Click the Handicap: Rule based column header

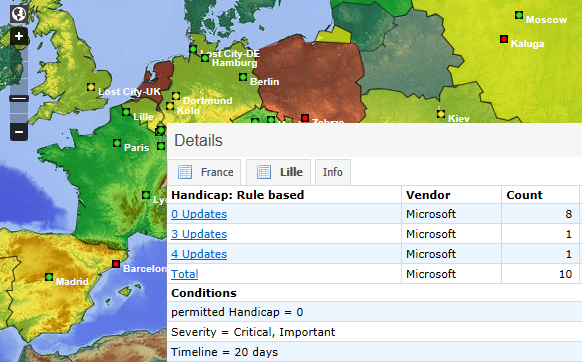click(238, 195)
